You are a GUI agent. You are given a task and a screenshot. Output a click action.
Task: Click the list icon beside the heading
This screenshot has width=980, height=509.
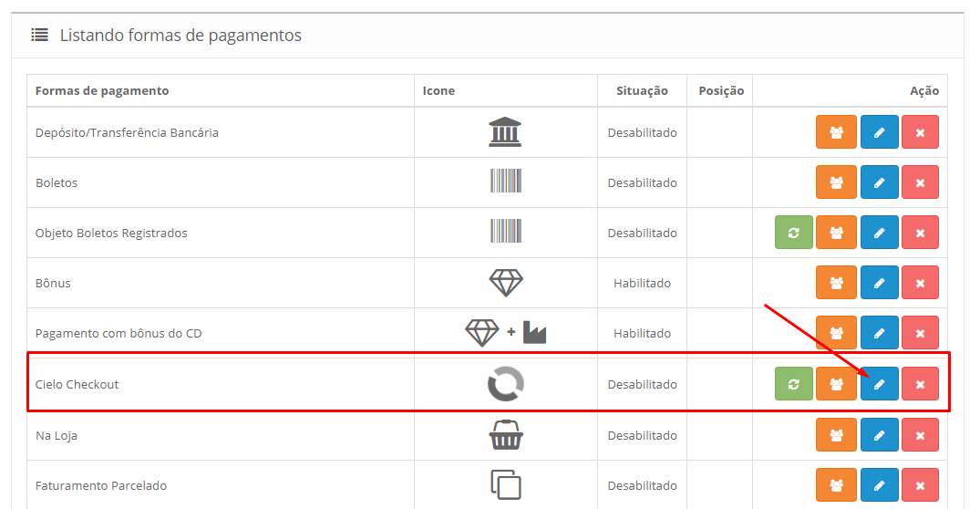pos(39,35)
